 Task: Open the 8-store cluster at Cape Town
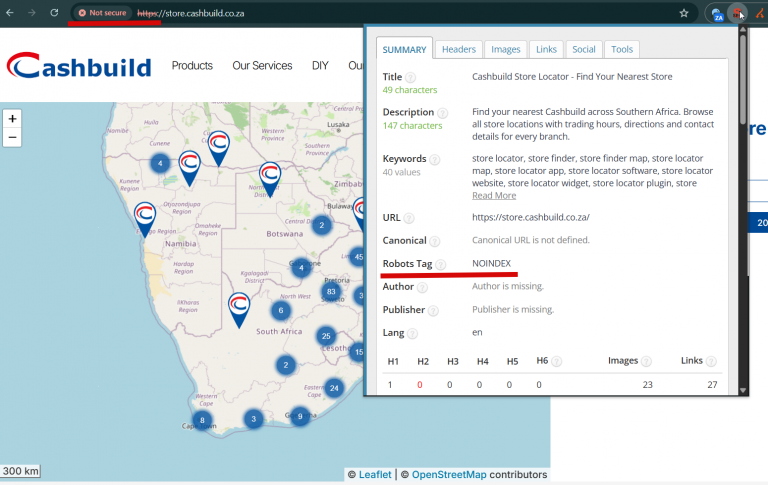202,420
